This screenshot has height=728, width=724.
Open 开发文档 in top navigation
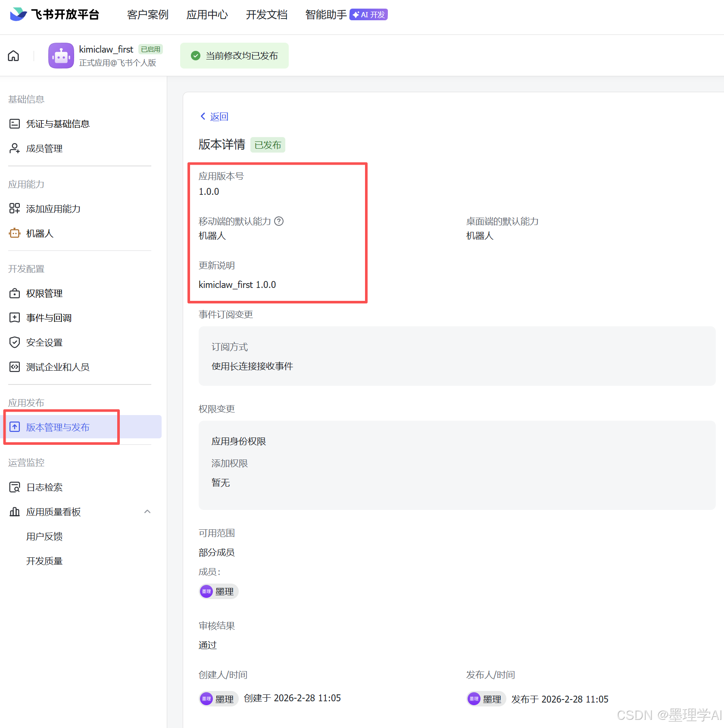[267, 15]
